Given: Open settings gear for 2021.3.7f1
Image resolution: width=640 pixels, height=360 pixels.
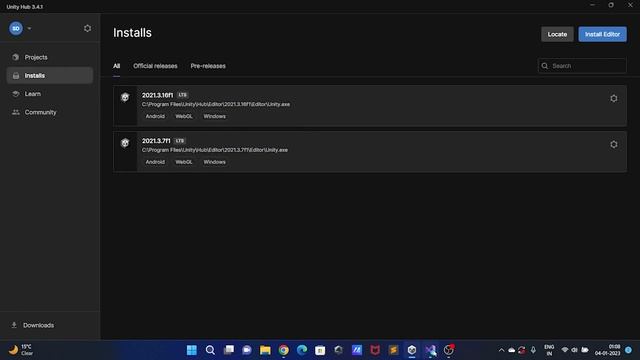Looking at the screenshot, I should coord(613,144).
